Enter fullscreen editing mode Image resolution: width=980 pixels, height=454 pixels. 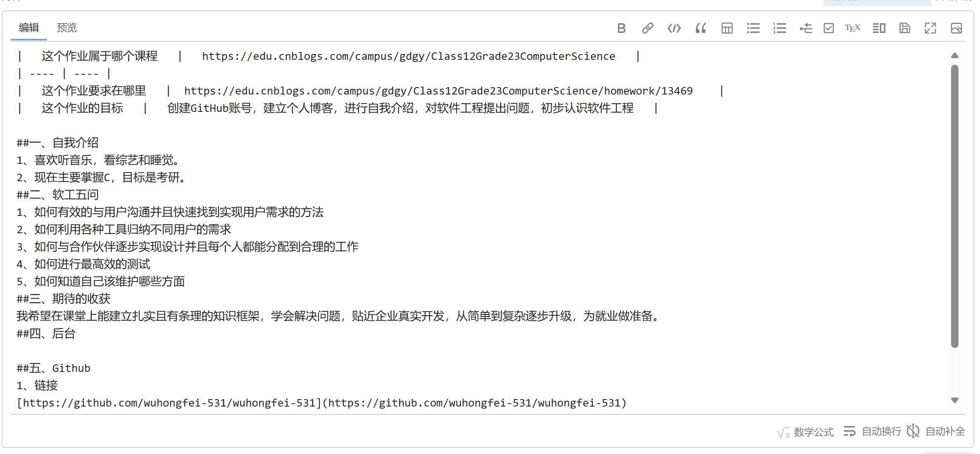[930, 28]
